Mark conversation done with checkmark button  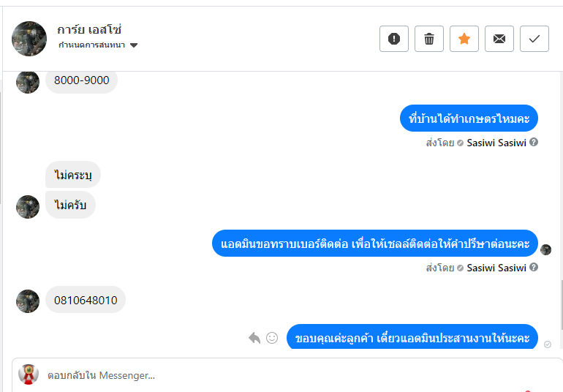pos(534,39)
